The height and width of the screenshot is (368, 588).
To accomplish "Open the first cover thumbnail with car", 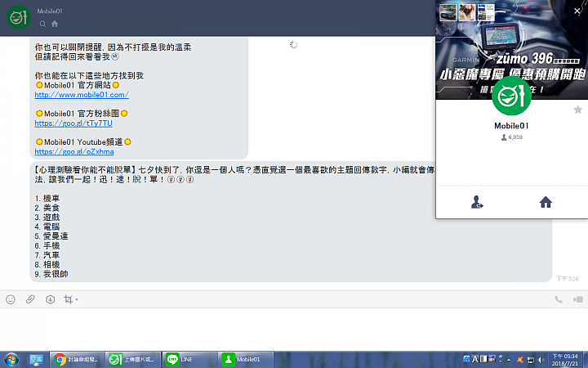I will click(448, 12).
